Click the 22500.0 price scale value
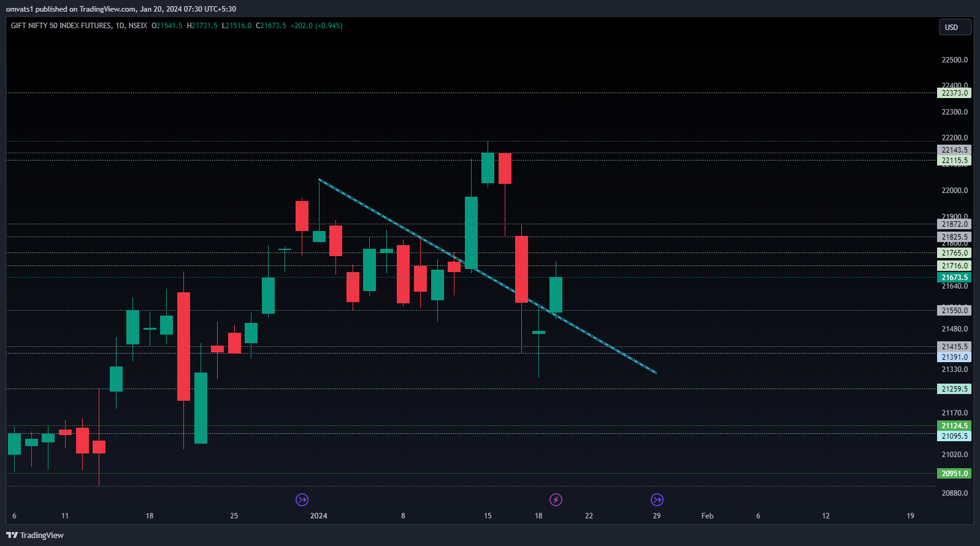 955,60
